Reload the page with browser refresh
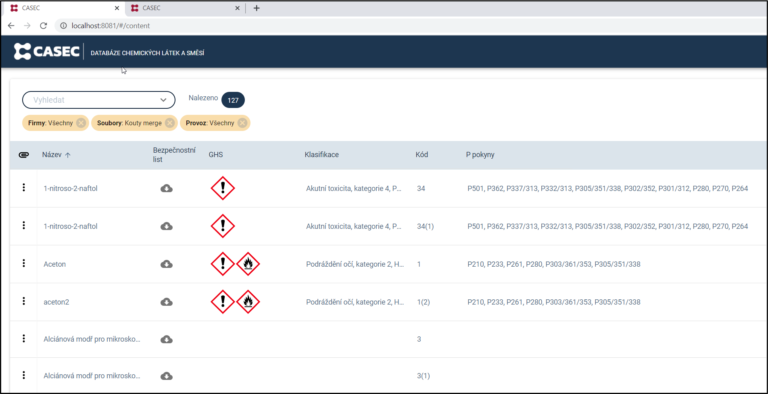Screen dimensions: 768x394 coord(43,25)
